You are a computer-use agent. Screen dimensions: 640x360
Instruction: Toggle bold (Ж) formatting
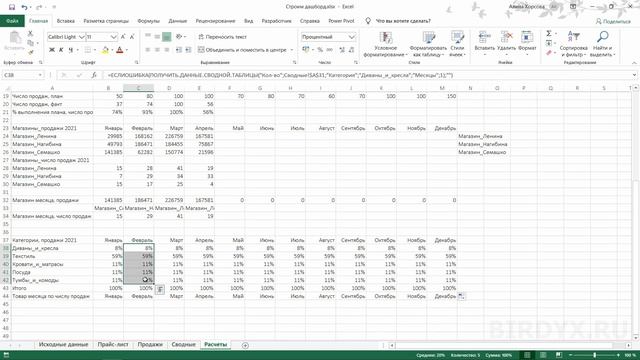coord(52,50)
